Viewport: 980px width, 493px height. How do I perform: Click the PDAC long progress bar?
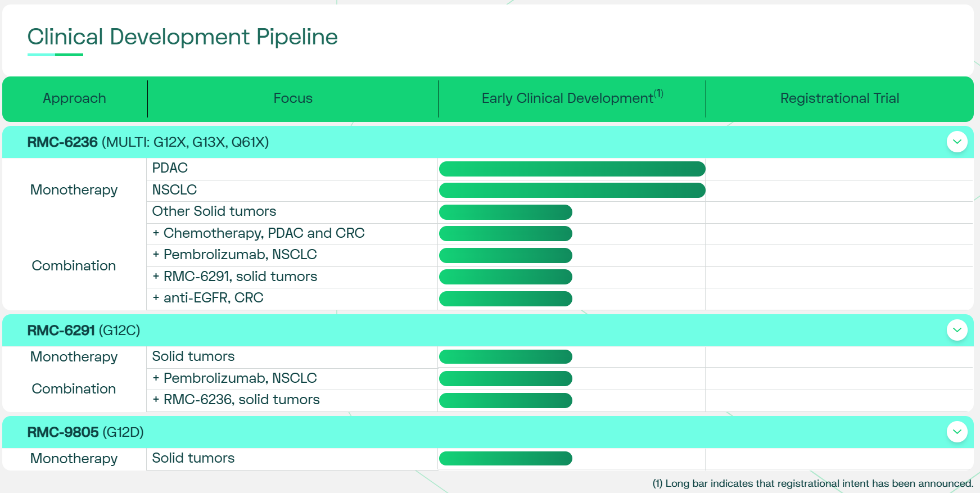pyautogui.click(x=572, y=169)
